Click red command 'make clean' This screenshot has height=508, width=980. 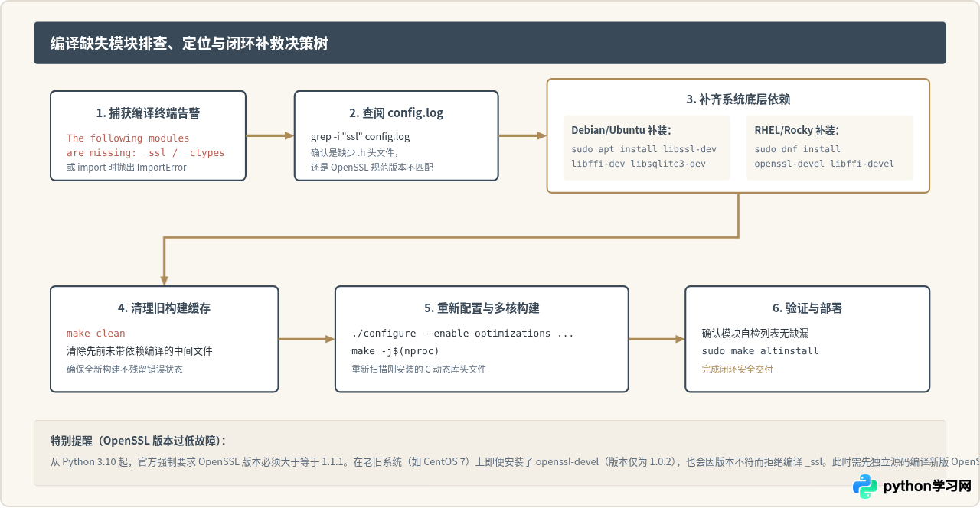coord(96,333)
